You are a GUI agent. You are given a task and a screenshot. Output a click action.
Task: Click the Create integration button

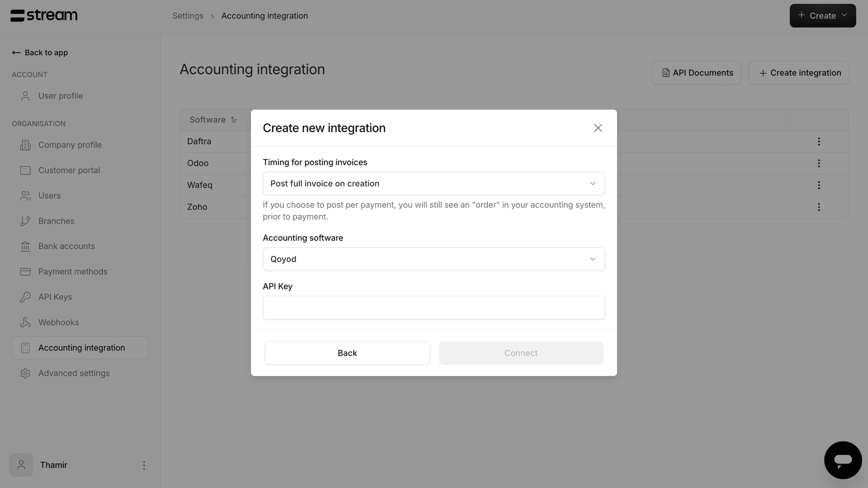click(798, 73)
